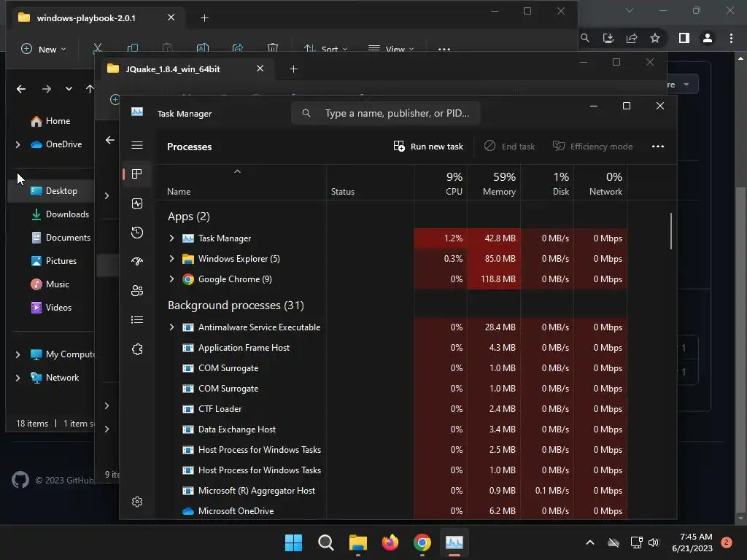Open Task Manager hamburger navigation menu
Image resolution: width=747 pixels, height=560 pixels.
tap(137, 145)
